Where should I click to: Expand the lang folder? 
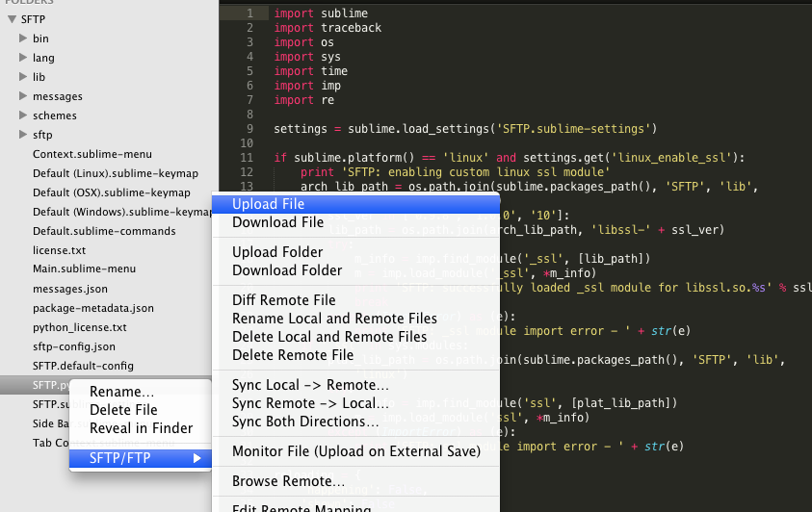tap(23, 58)
